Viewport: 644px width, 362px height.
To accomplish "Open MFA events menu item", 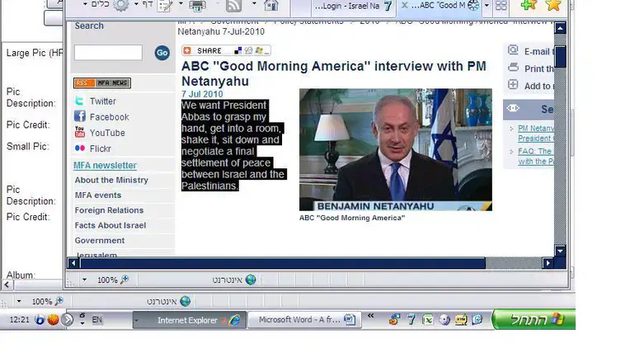I will pos(98,195).
